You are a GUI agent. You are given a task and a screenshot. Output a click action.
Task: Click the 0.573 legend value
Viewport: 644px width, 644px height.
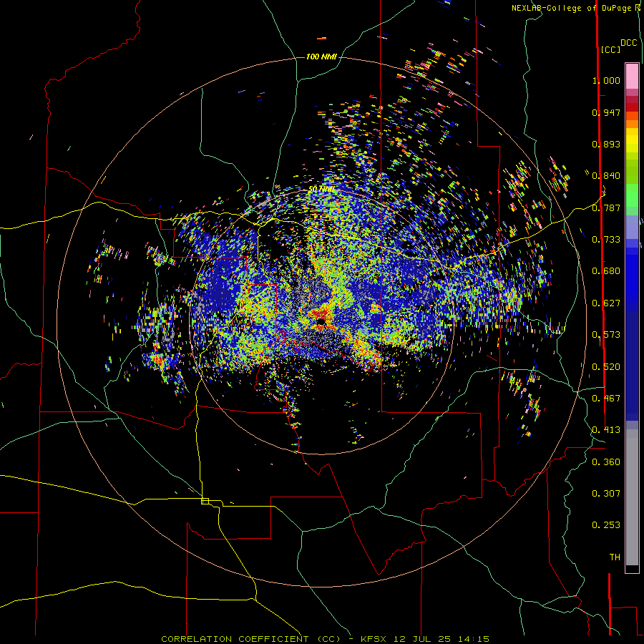(606, 335)
